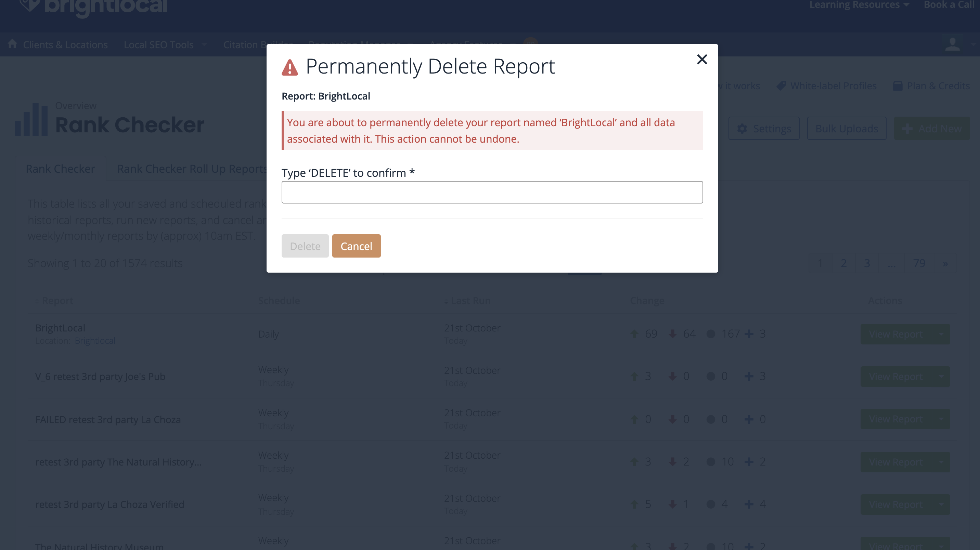The image size is (980, 550).
Task: Click the home icon in navigation
Action: pyautogui.click(x=13, y=44)
